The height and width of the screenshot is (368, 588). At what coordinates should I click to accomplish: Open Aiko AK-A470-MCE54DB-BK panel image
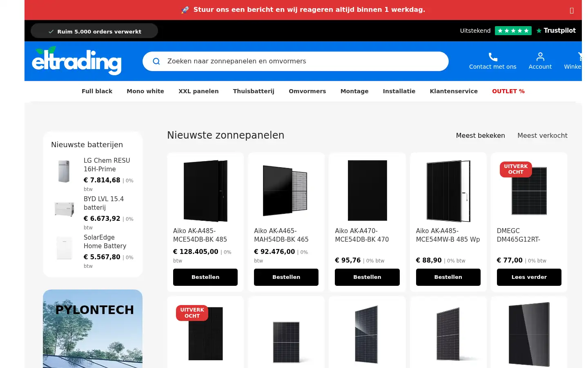pyautogui.click(x=367, y=191)
